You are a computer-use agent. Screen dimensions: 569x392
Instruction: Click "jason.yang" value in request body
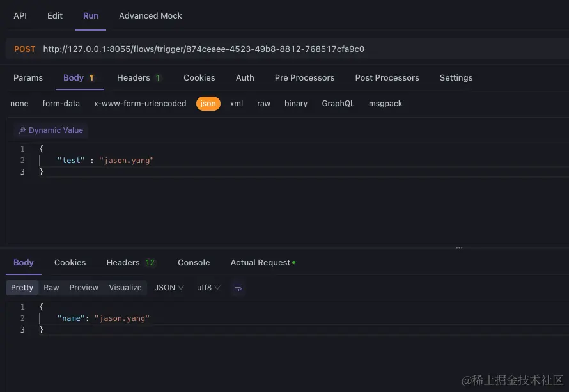click(x=127, y=160)
